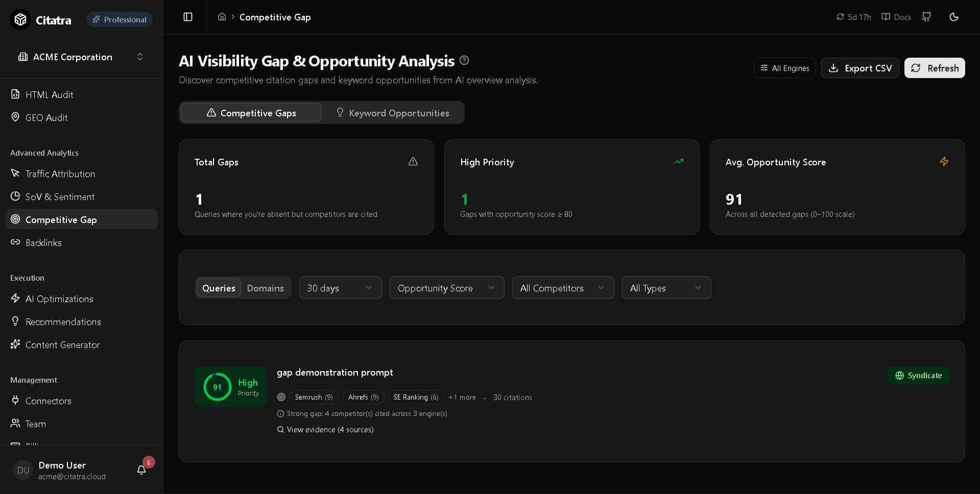
Task: Click Competitive Gap breadcrumb text
Action: coord(275,17)
